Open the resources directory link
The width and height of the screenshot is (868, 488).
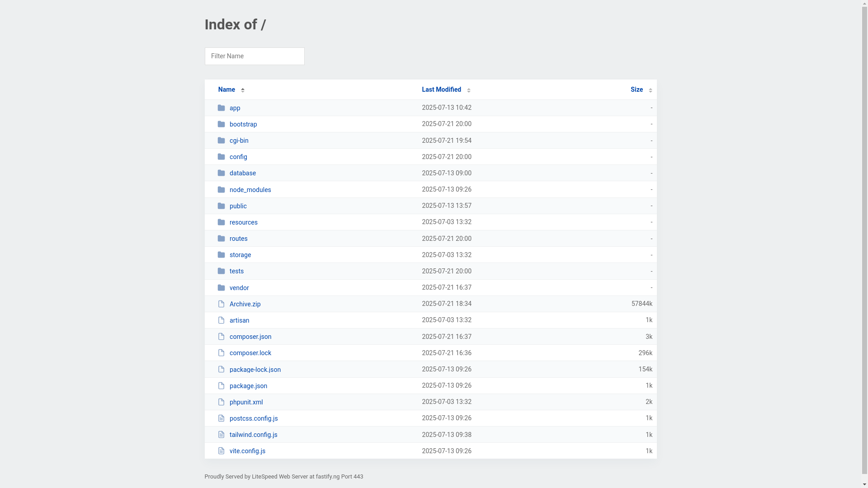243,222
